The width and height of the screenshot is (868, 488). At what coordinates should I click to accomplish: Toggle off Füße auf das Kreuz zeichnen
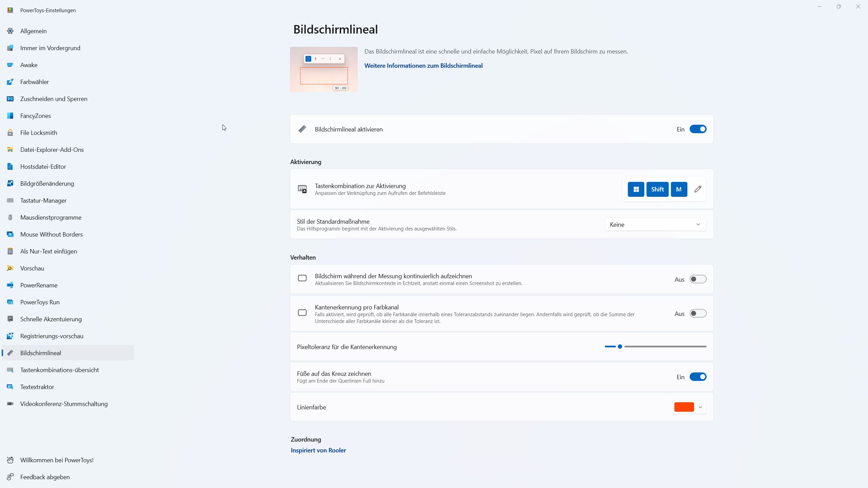click(698, 377)
